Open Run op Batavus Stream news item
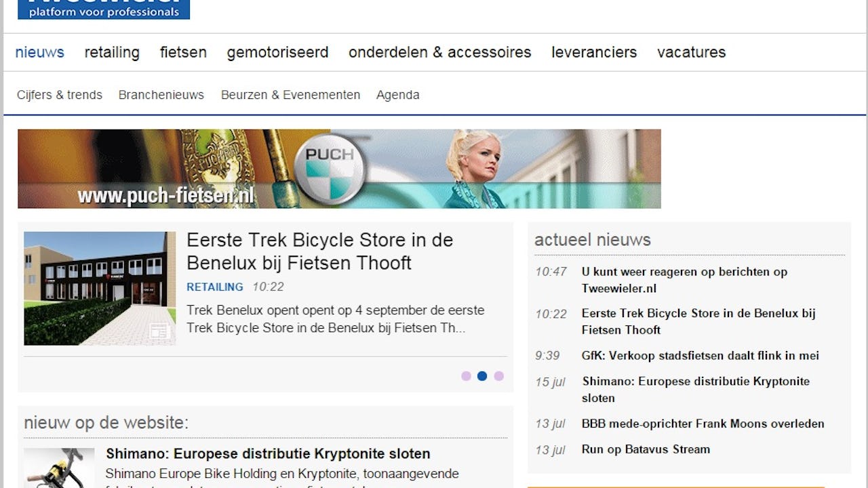The image size is (868, 488). point(646,449)
